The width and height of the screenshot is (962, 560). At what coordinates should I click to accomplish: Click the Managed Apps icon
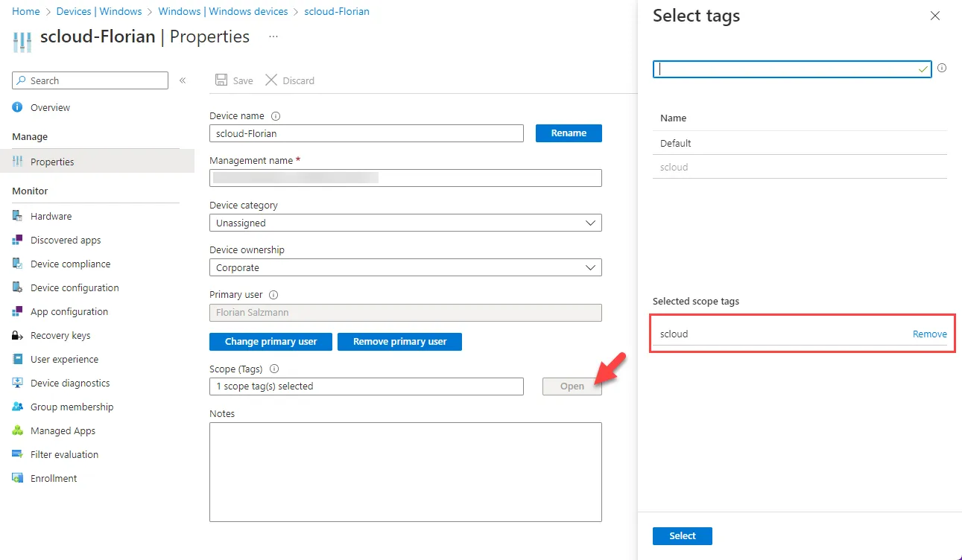coord(18,430)
